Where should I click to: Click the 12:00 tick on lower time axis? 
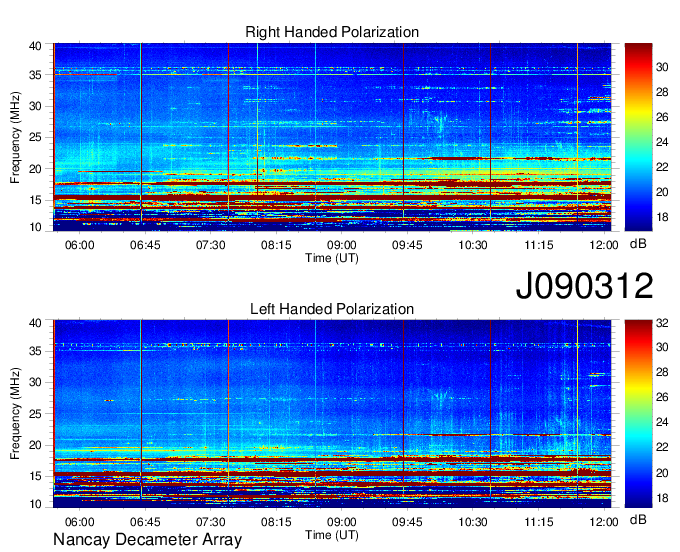click(604, 522)
